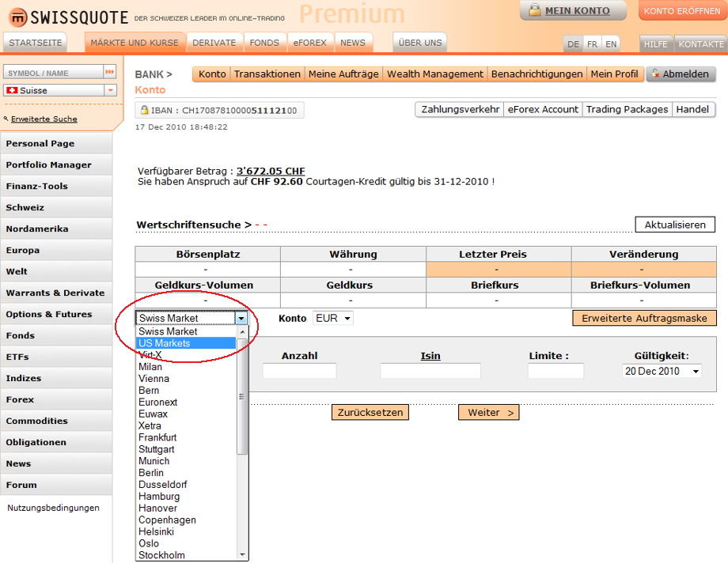Open the Suisse country dropdown

coord(111,90)
